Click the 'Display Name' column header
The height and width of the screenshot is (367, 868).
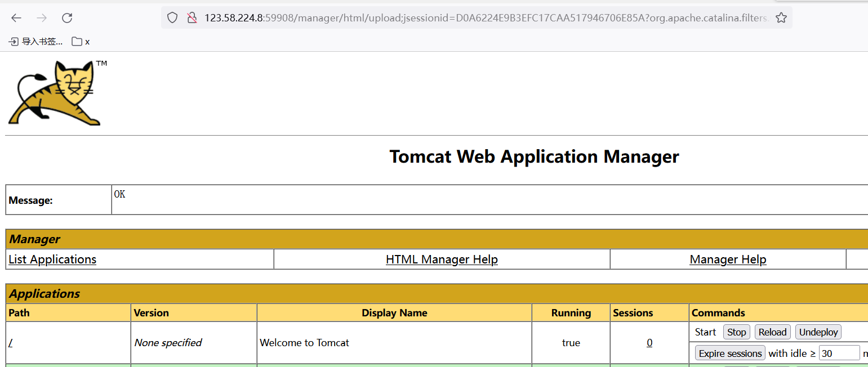[394, 313]
